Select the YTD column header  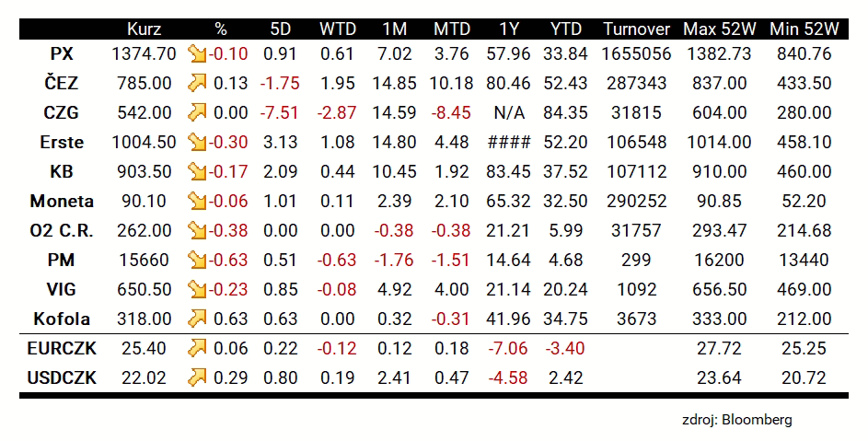[x=566, y=29]
